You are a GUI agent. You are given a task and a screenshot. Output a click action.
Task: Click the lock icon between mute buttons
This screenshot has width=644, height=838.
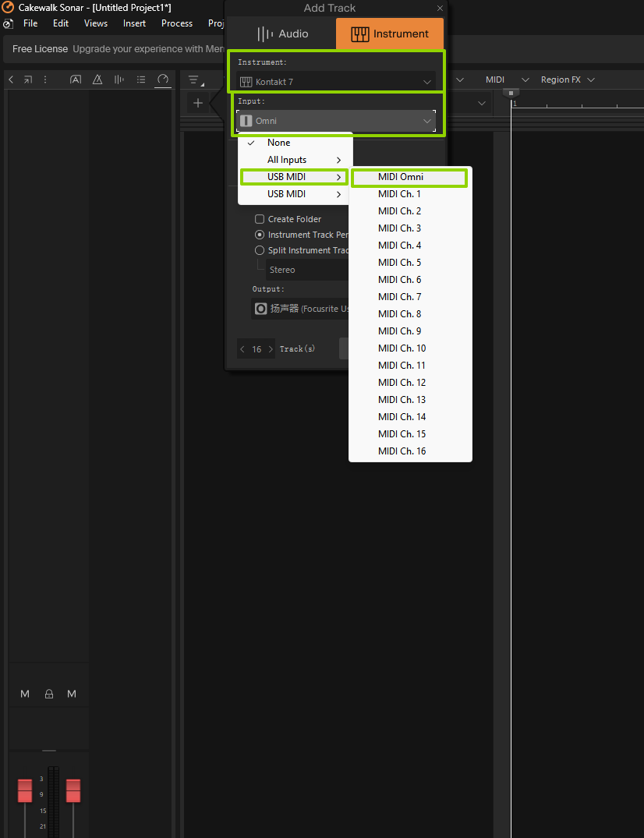click(x=49, y=694)
